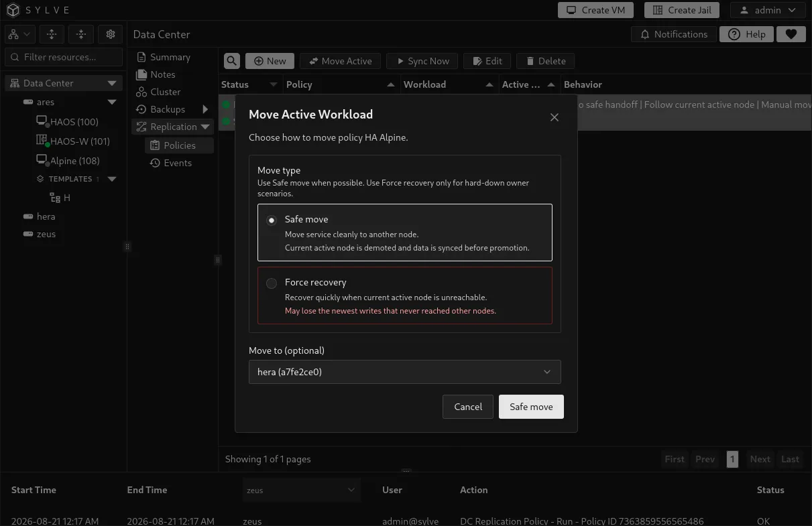Click the expand all nodes icon
Screen dimensions: 812x526
(52, 34)
